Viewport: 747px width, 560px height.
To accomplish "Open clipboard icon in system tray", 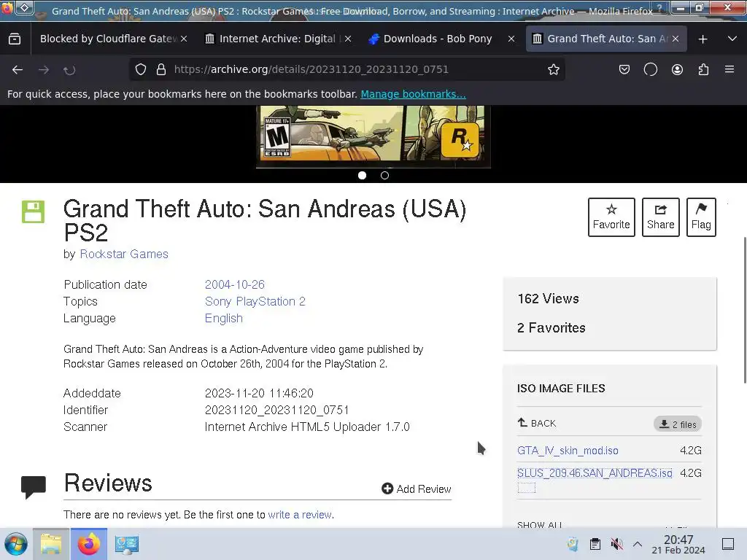I will tap(595, 544).
